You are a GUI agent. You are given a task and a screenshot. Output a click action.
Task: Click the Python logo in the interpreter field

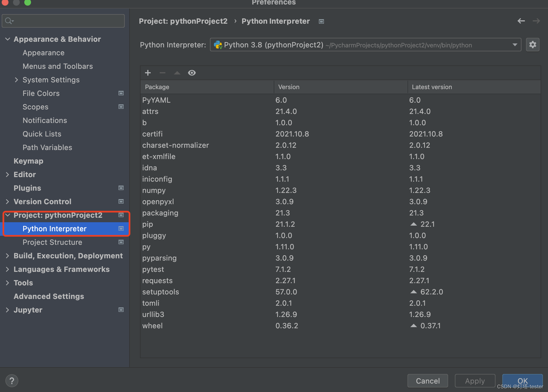(x=218, y=45)
